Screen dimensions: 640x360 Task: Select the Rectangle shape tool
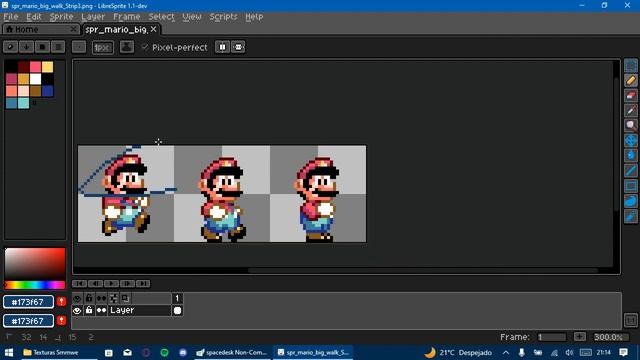point(631,186)
